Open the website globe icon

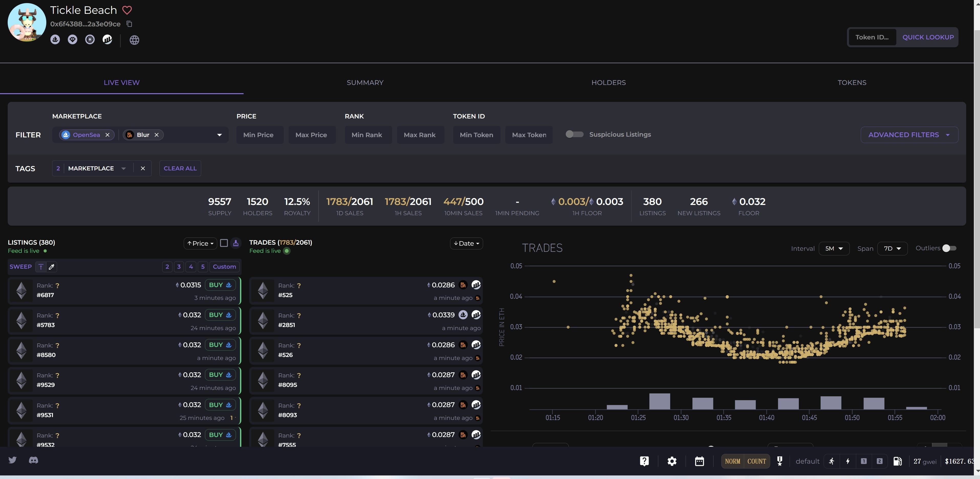pos(134,40)
